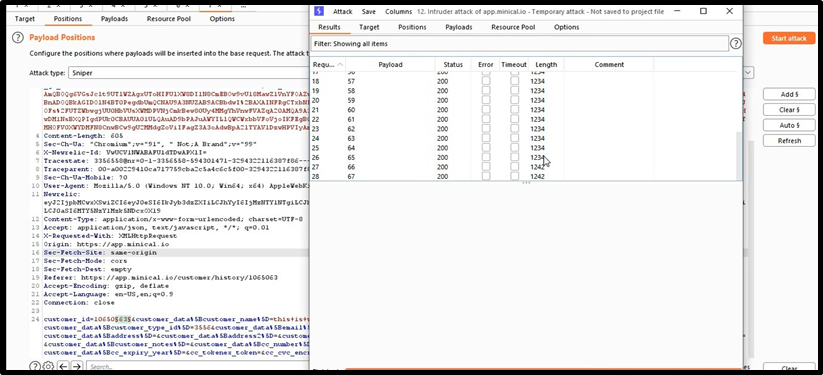Open Options tab in main Intruder window
823x375 pixels.
(222, 19)
